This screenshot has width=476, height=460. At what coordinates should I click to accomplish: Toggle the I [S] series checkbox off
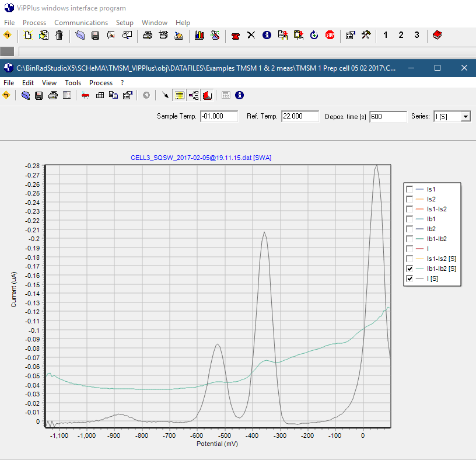click(x=409, y=278)
